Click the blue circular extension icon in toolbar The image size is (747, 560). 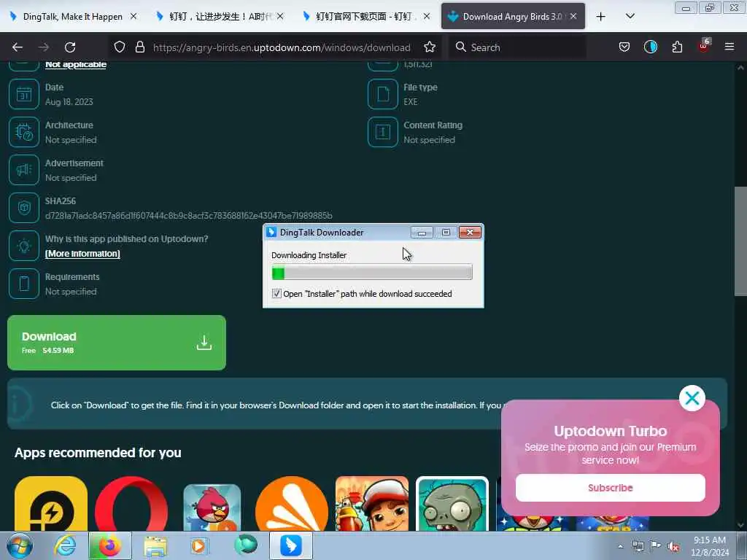[x=650, y=47]
